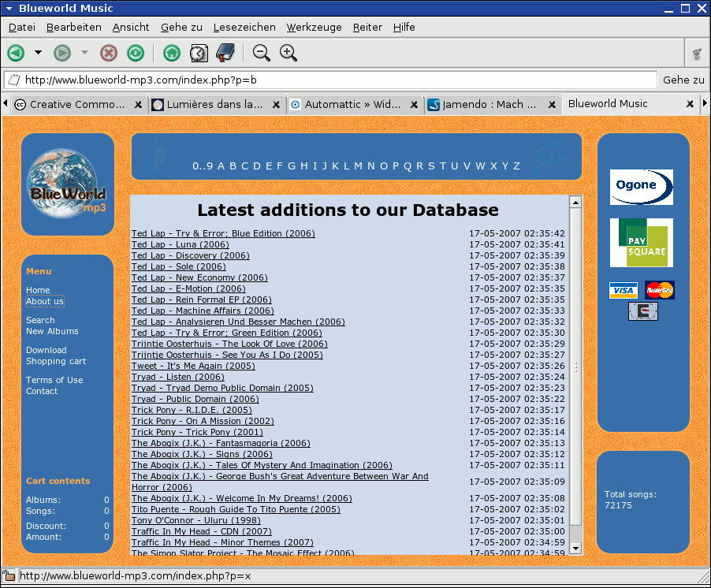
Task: Open the Back history dropdown arrow
Action: pos(38,53)
